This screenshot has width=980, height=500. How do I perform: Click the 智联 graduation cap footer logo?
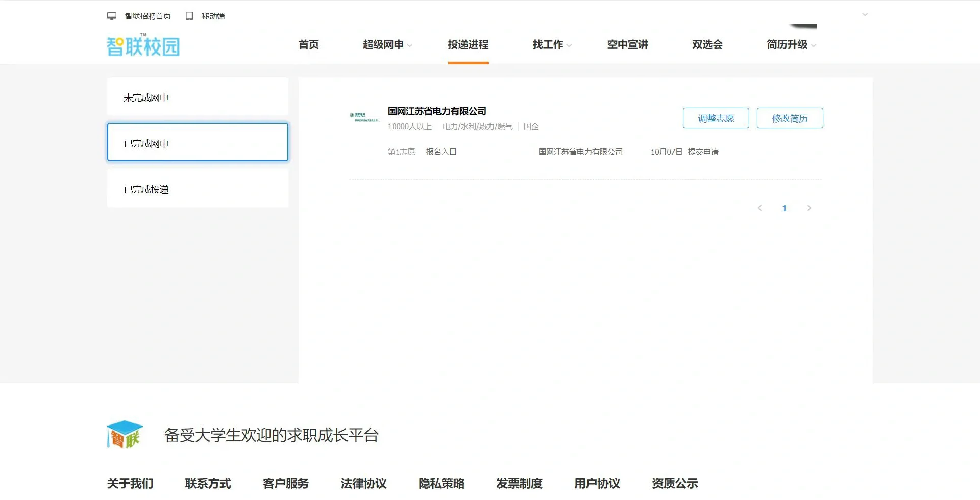(125, 435)
